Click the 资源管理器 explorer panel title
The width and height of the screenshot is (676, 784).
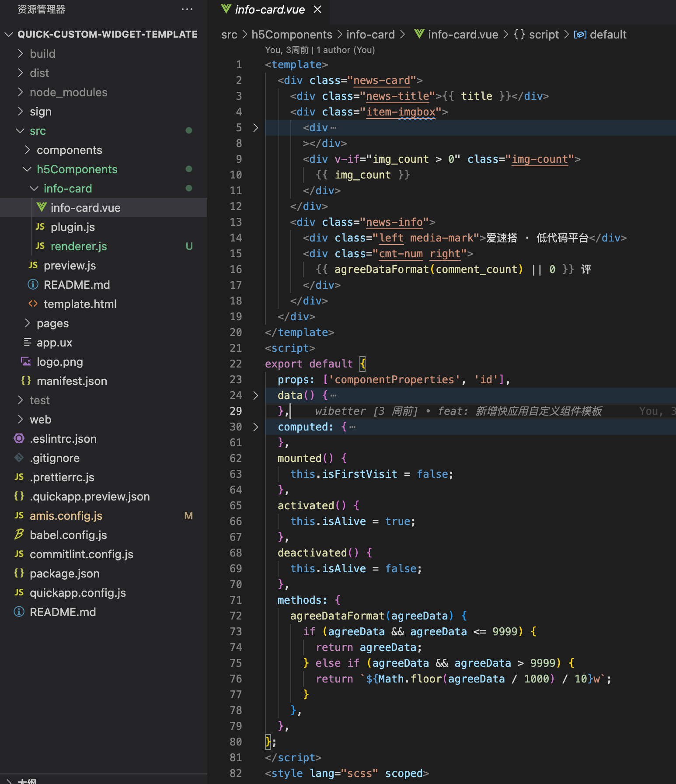(x=42, y=9)
